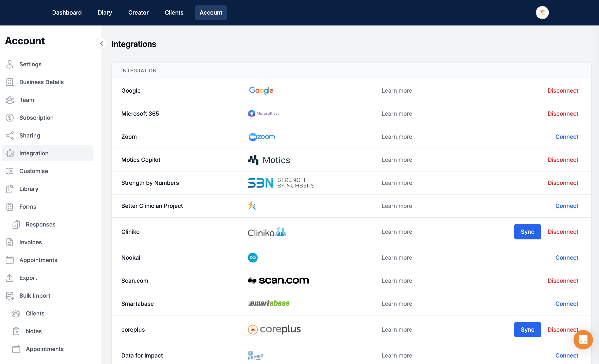Click the Subscription dollar icon
Viewport: 599px width, 364px height.
coord(10,118)
